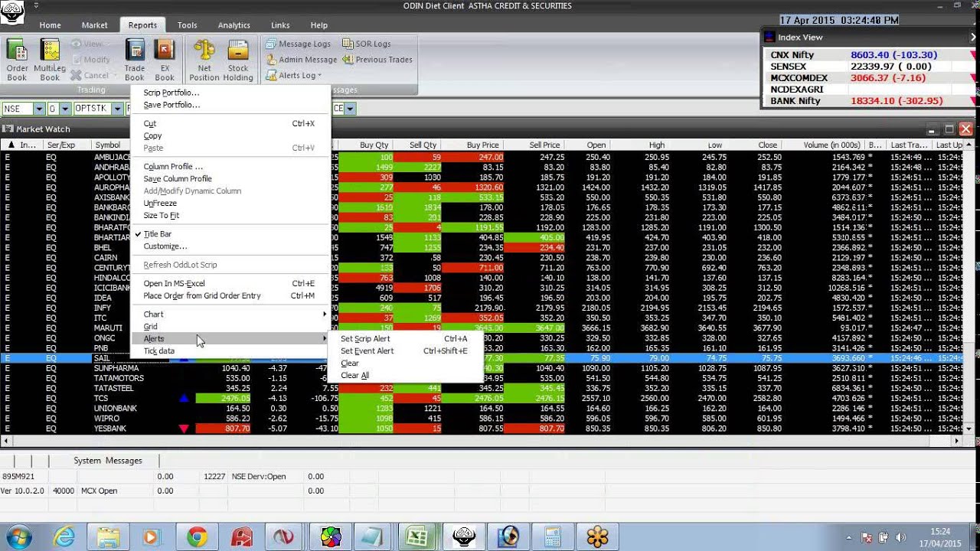Choose Size To Fit
Screen dimensions: 980x551
(230, 216)
